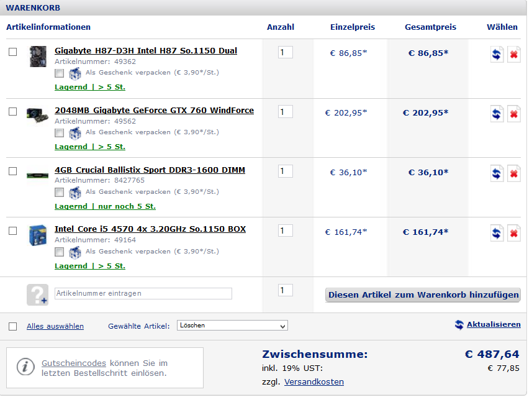Check stock status link for Gigabyte H87-D3H
Viewport: 532px width, 397px height.
pos(90,87)
